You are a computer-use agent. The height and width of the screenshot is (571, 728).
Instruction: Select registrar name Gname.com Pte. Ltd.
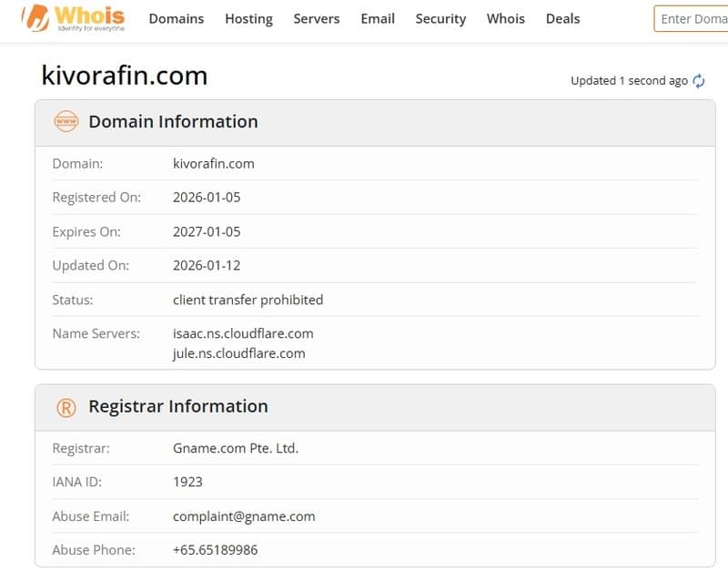[x=236, y=448]
